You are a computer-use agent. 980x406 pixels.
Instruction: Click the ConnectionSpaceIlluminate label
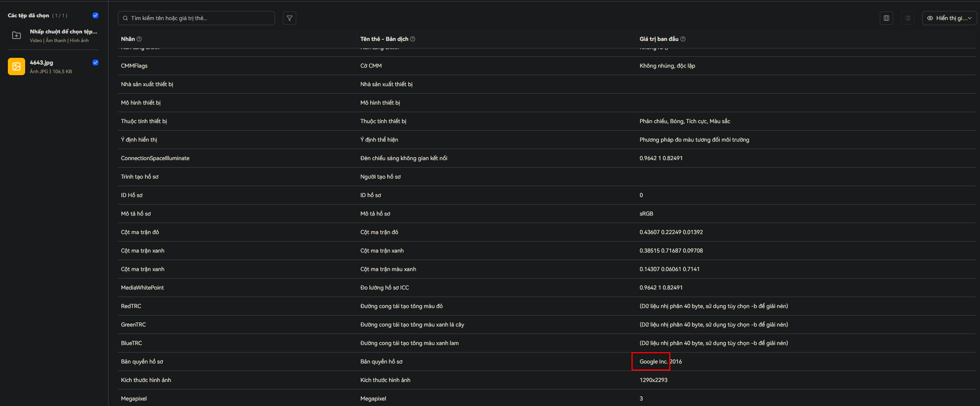pos(155,158)
